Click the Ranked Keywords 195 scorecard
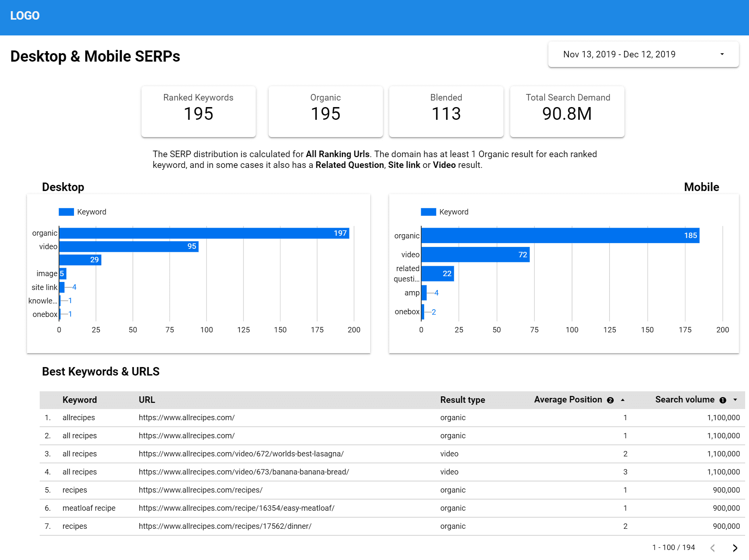Screen dimensions: 749x560 coord(198,111)
